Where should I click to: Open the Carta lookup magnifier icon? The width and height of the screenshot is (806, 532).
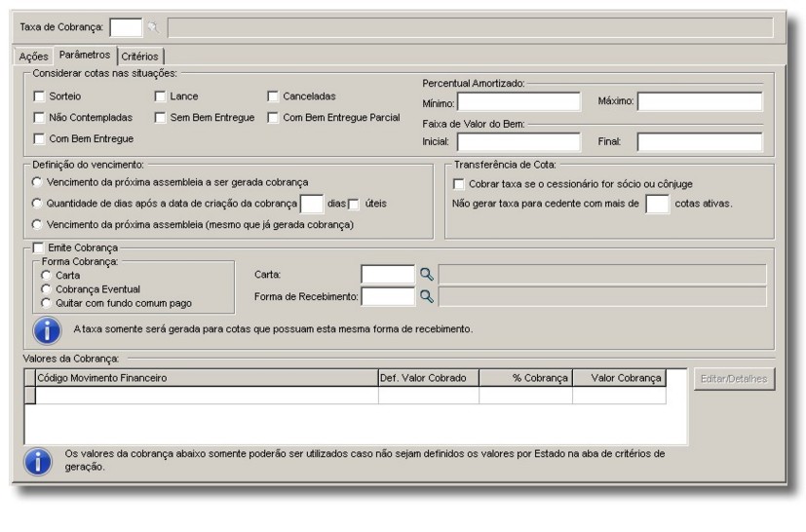click(x=427, y=275)
